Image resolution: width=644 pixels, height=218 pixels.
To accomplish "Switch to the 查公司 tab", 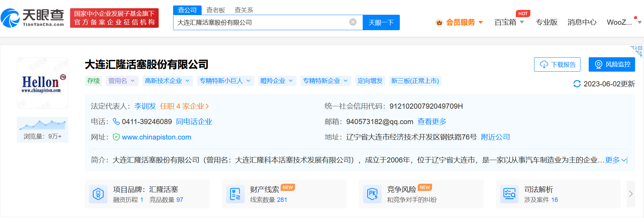I will tap(187, 10).
